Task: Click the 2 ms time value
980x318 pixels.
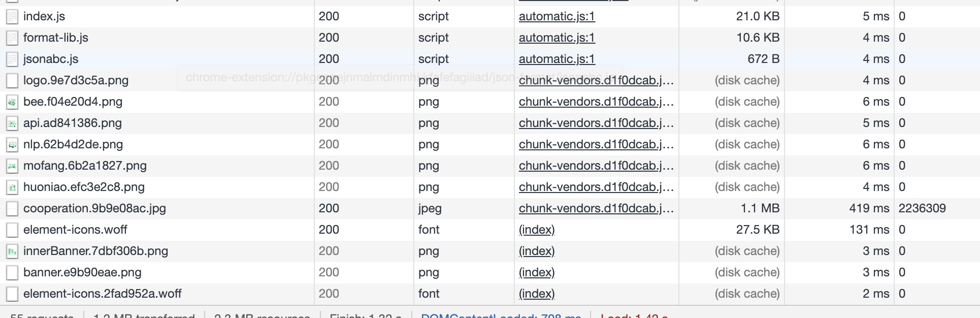Action: 876,294
